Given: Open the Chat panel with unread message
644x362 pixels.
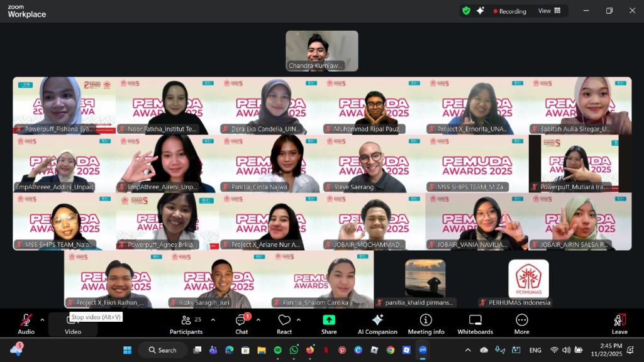Looking at the screenshot, I should click(241, 323).
